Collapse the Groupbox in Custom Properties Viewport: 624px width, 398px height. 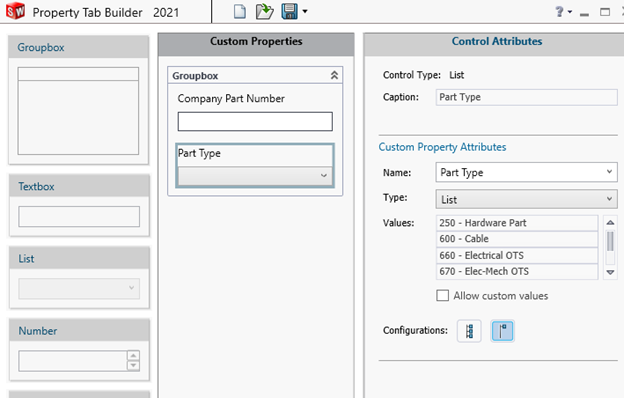pos(334,75)
